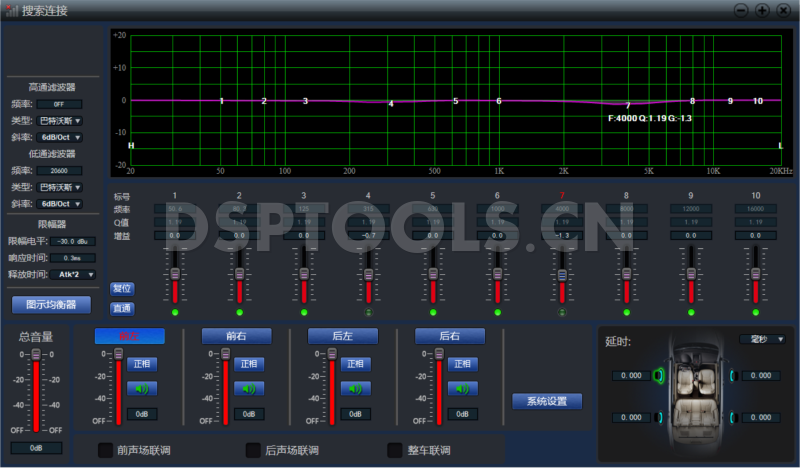Open high-pass filter 斜率 dropdown

pyautogui.click(x=60, y=137)
